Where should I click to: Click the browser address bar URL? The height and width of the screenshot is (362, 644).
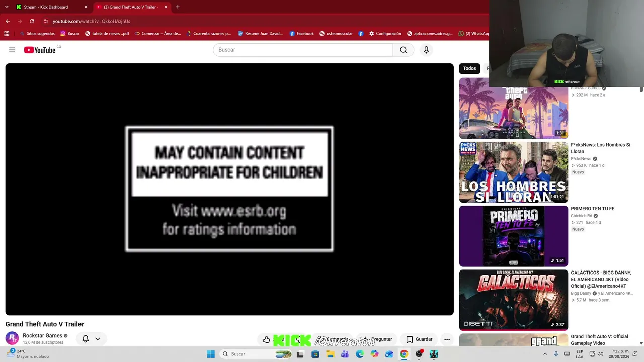coord(92,21)
